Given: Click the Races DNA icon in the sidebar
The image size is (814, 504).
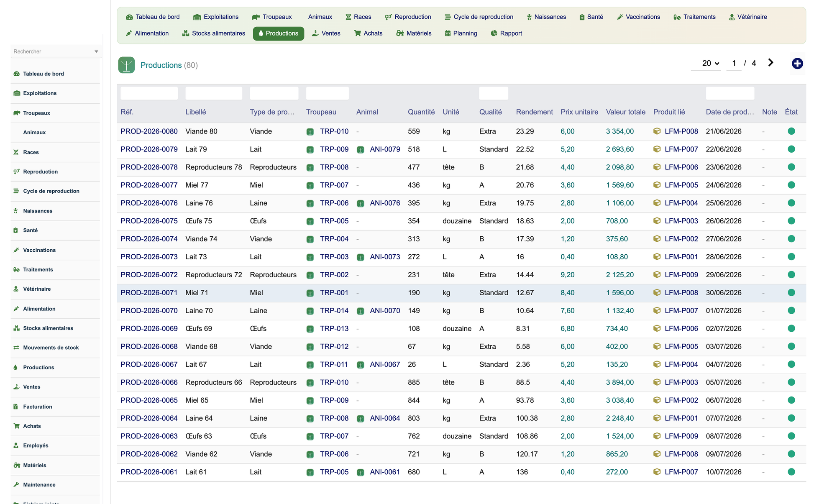Looking at the screenshot, I should [16, 152].
